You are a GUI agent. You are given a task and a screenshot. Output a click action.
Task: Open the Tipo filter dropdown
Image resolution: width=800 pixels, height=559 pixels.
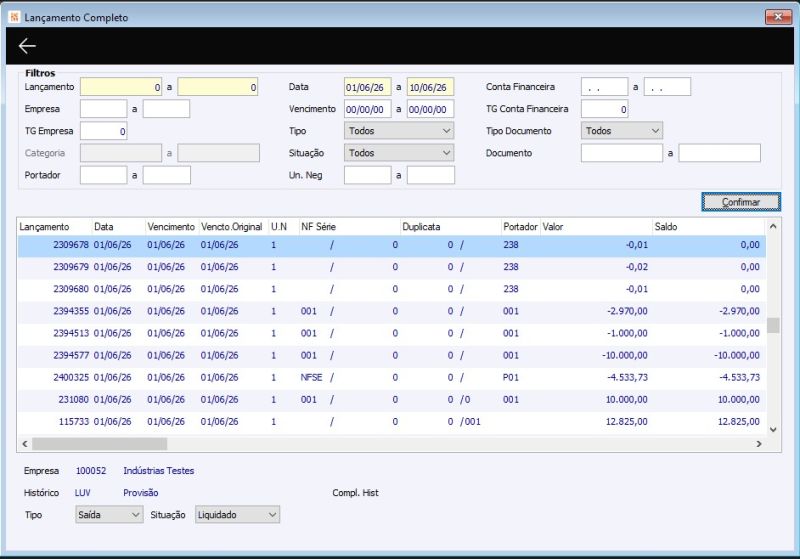398,131
